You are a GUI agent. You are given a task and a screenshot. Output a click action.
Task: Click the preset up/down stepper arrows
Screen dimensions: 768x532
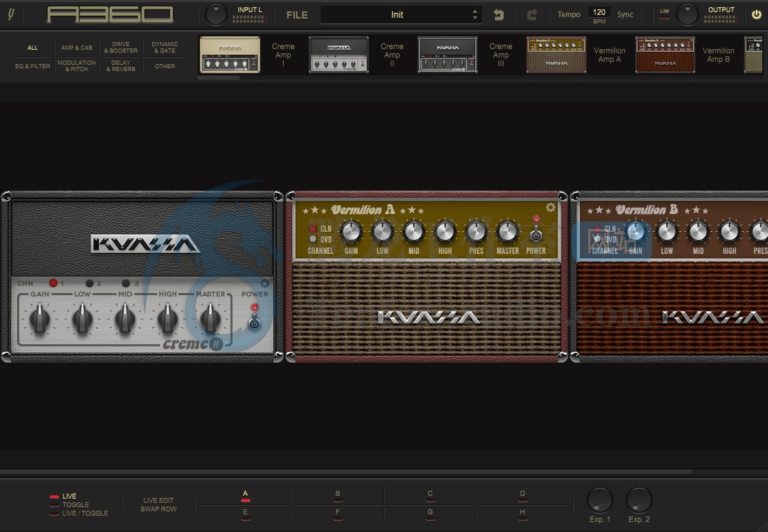point(474,15)
